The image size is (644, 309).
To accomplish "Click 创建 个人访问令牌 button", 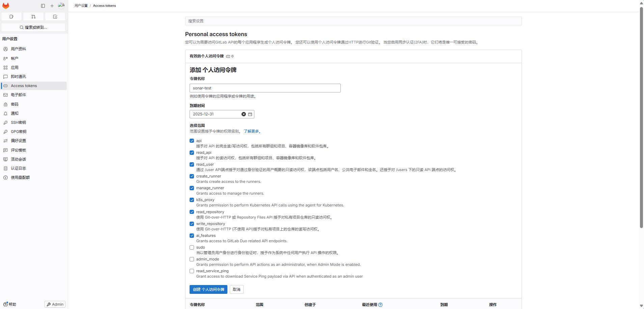I will (x=208, y=289).
